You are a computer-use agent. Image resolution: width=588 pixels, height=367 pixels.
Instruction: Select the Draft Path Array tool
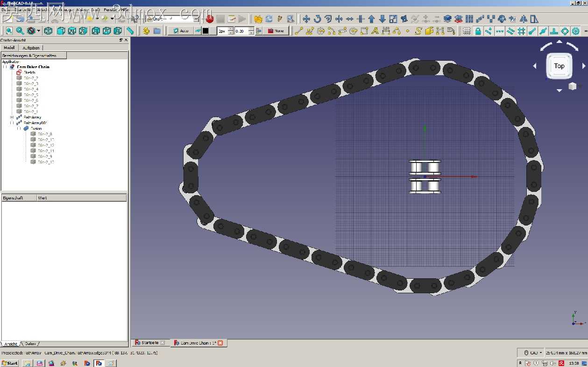pos(480,19)
